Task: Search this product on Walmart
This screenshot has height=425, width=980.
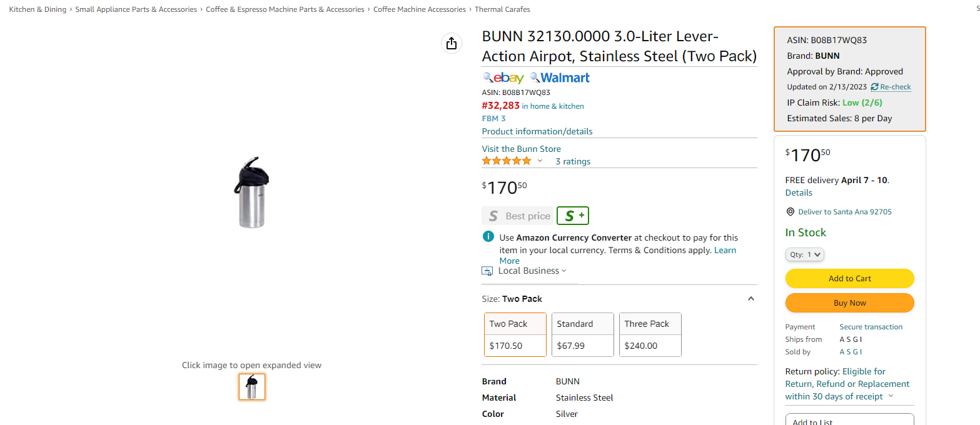Action: [x=560, y=77]
